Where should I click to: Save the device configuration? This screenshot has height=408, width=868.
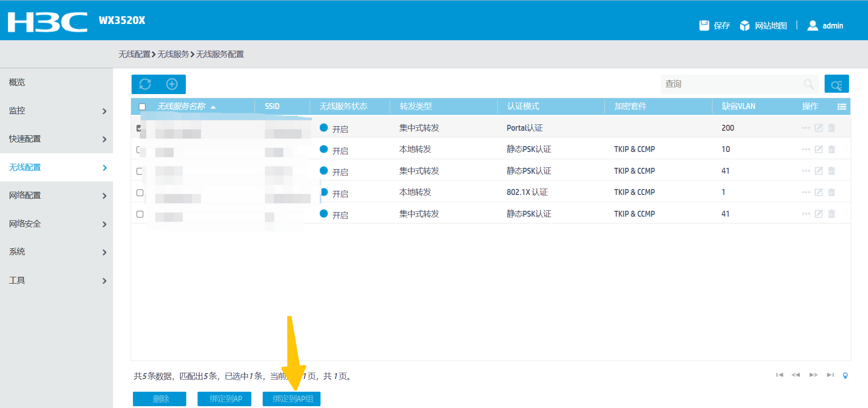(x=715, y=26)
